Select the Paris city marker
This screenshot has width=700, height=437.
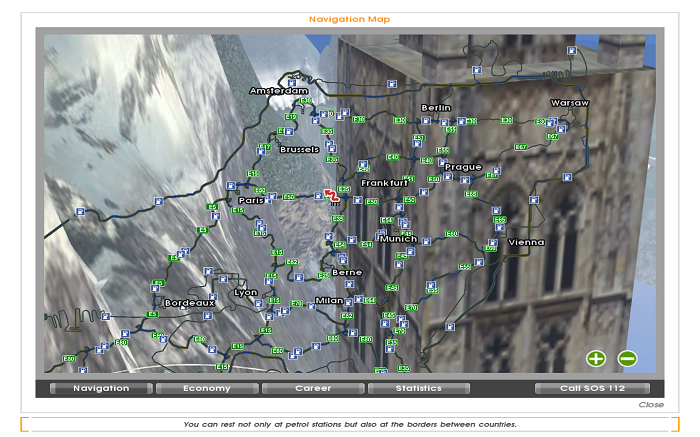pyautogui.click(x=250, y=200)
